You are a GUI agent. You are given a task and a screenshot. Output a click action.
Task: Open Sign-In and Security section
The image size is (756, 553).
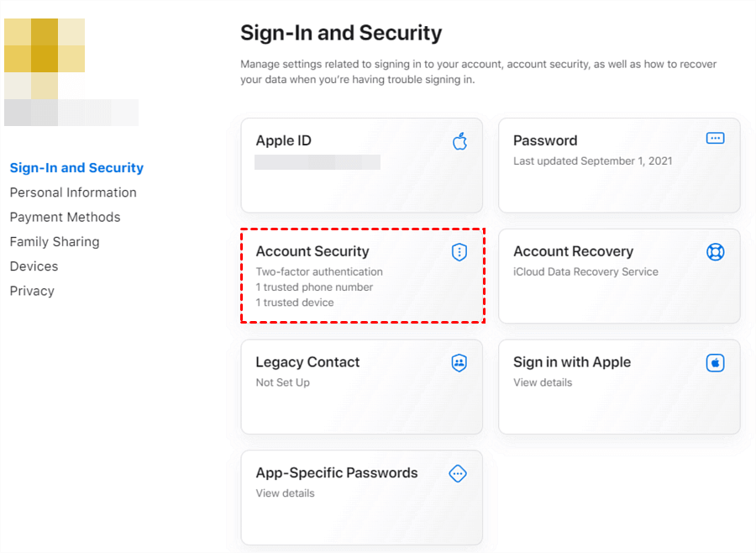[76, 168]
